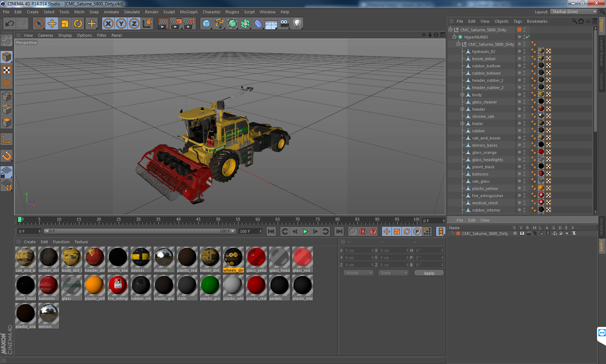Toggle visibility dots for hydraulic_02

pyautogui.click(x=524, y=52)
